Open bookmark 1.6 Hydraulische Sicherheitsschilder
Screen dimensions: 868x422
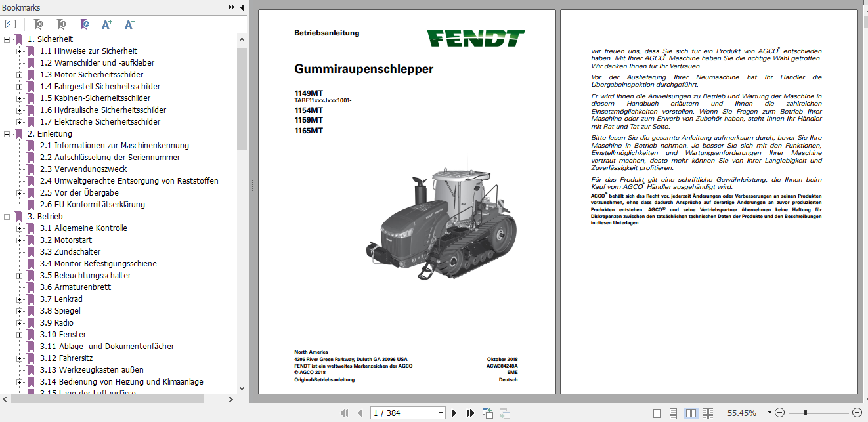pyautogui.click(x=102, y=110)
